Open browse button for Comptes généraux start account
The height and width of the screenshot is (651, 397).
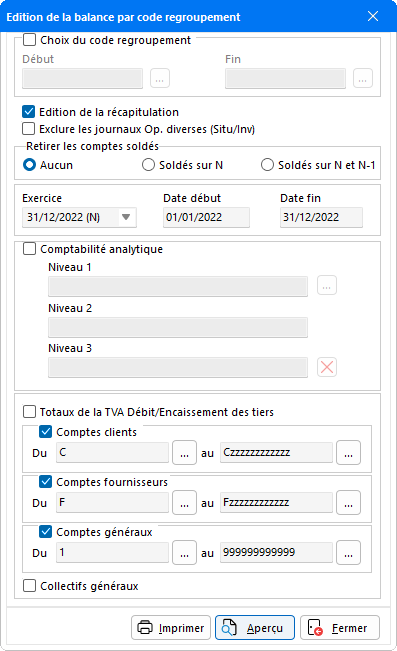pyautogui.click(x=184, y=553)
